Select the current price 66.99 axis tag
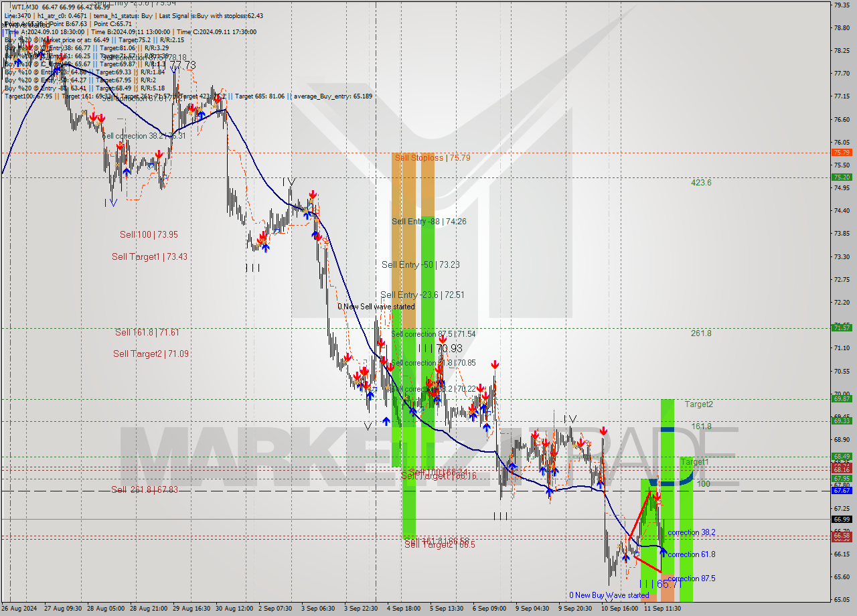This screenshot has width=857, height=616. pyautogui.click(x=841, y=519)
